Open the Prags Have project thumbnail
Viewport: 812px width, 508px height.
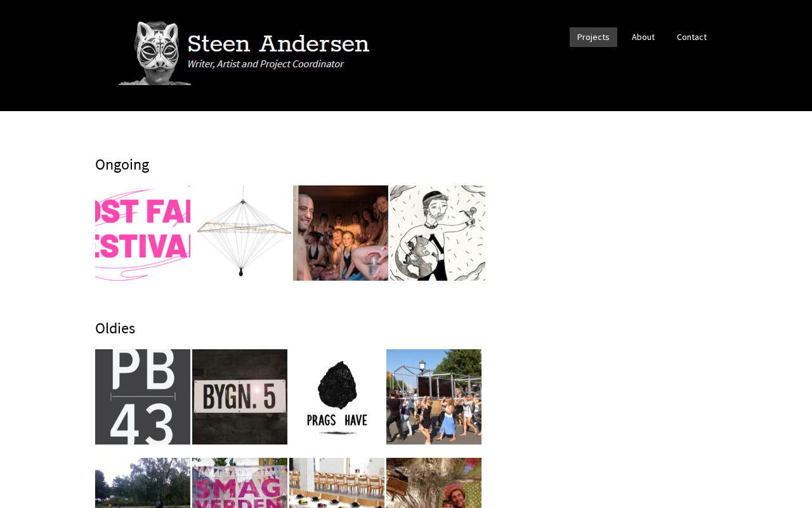tap(337, 397)
